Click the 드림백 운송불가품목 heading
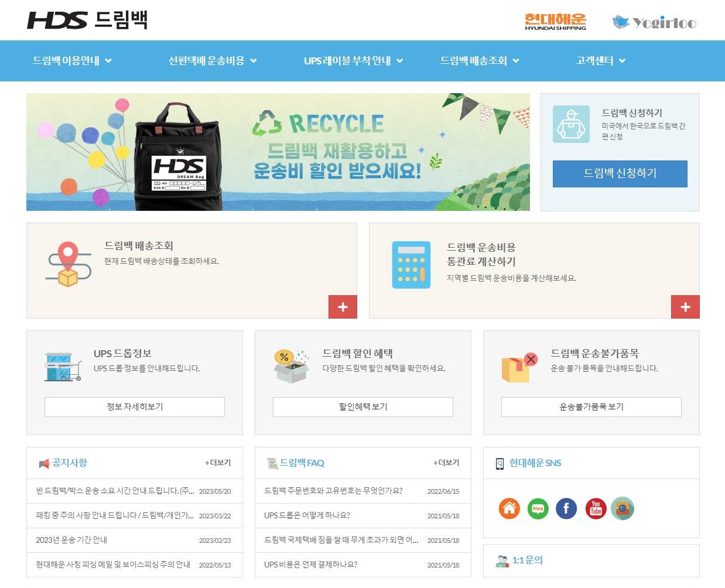The height and width of the screenshot is (588, 725). click(594, 354)
